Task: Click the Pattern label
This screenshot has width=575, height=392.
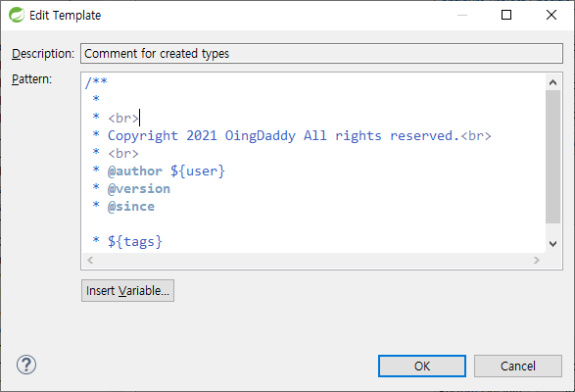Action: [x=32, y=79]
